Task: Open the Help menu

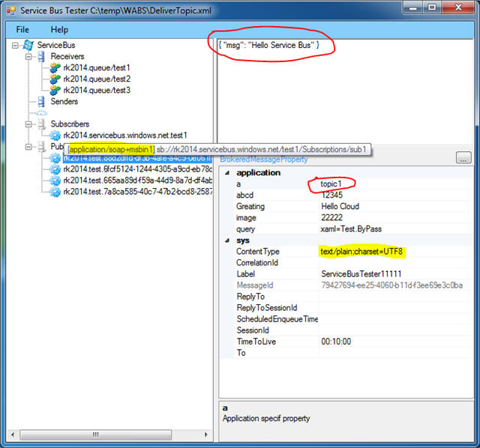Action: (59, 30)
